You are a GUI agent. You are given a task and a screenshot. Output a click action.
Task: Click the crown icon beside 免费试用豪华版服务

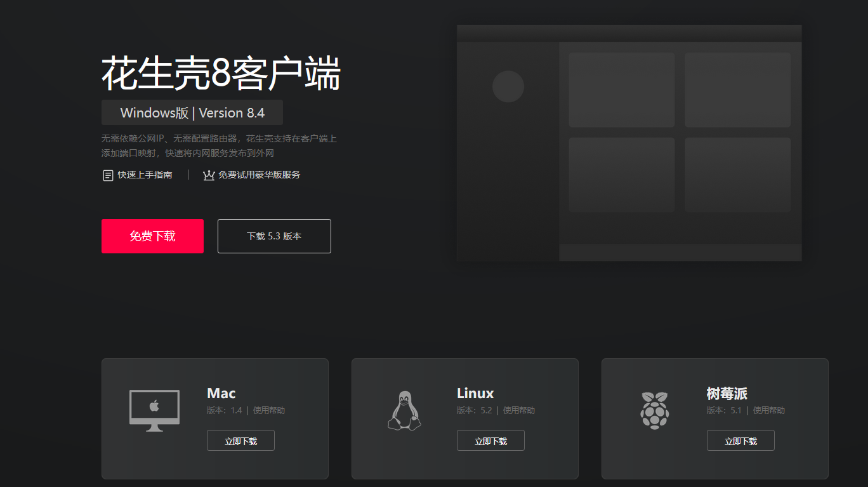click(209, 175)
